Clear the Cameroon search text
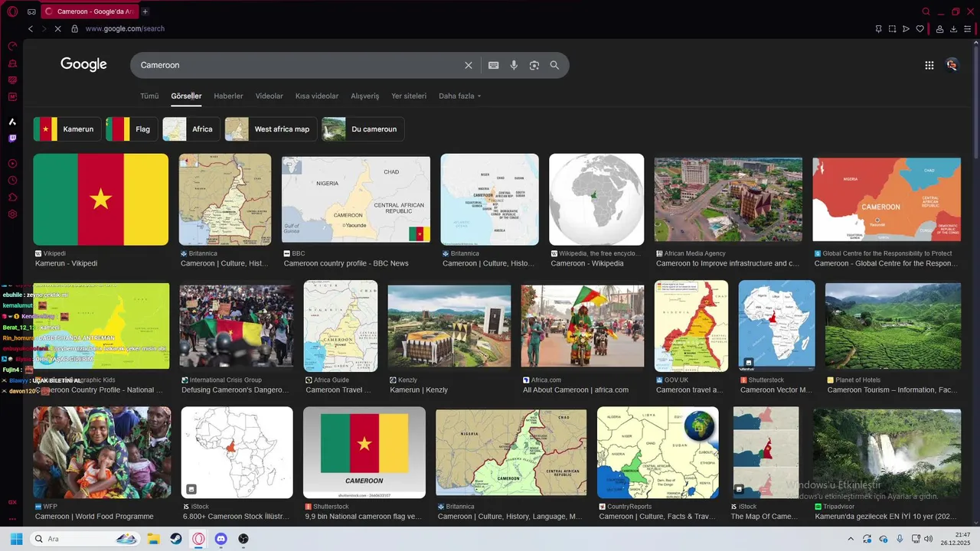The height and width of the screenshot is (551, 980). (x=469, y=65)
